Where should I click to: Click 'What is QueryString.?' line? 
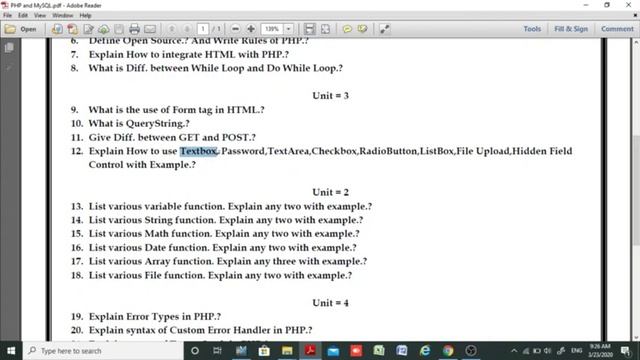point(139,123)
